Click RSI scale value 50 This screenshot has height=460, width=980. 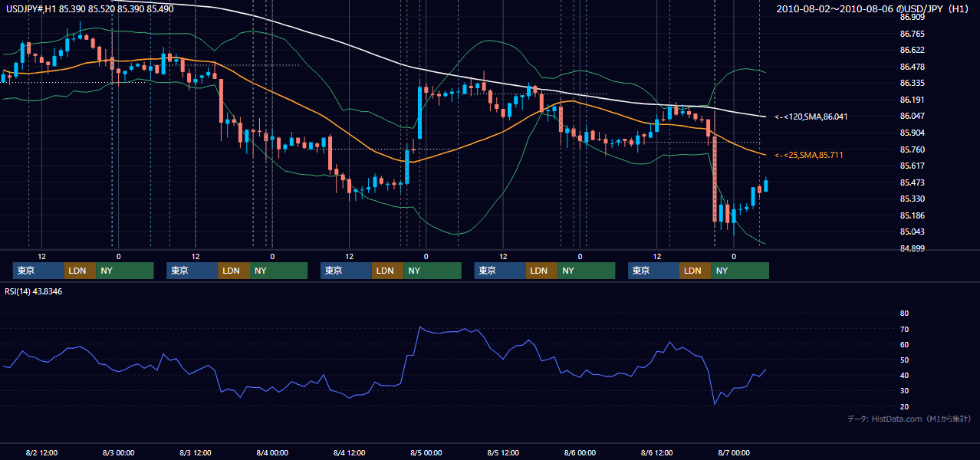[x=904, y=360]
